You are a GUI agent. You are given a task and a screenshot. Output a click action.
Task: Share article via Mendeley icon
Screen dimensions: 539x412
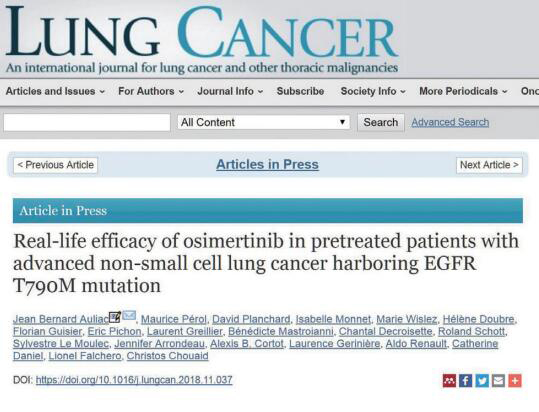(x=449, y=380)
